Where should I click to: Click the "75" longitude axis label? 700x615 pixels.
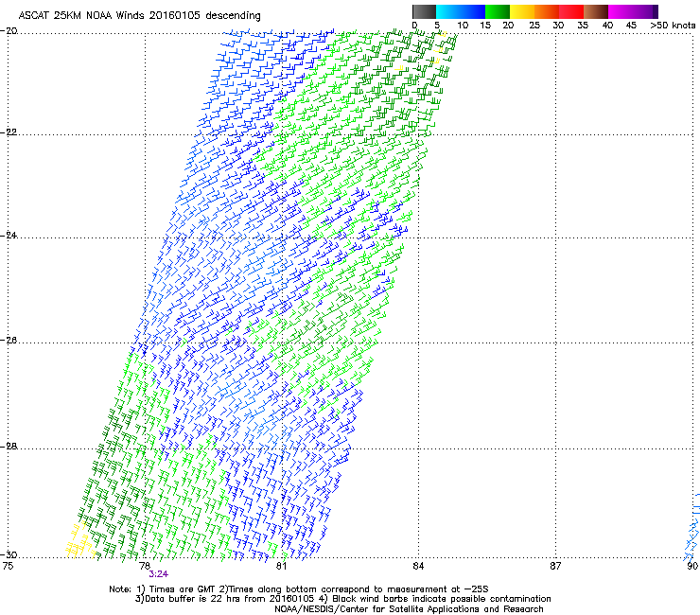point(8,566)
